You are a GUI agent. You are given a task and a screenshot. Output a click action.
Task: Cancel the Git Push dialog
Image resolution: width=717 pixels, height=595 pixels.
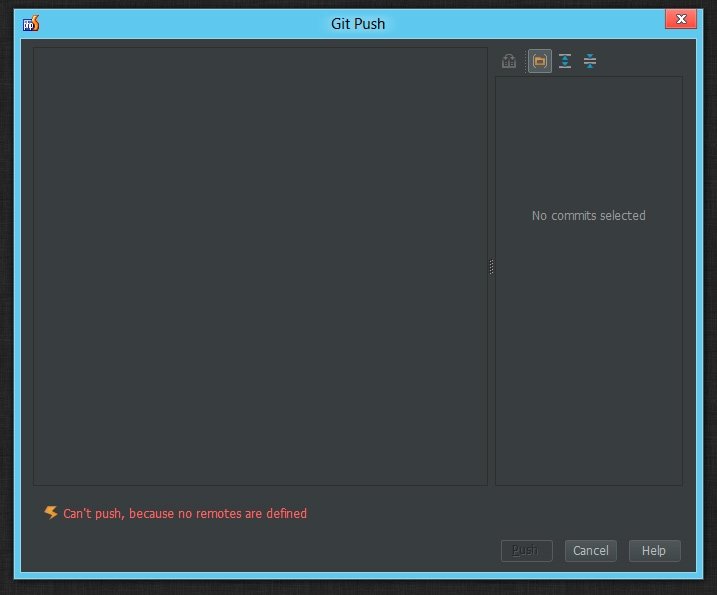coord(590,550)
